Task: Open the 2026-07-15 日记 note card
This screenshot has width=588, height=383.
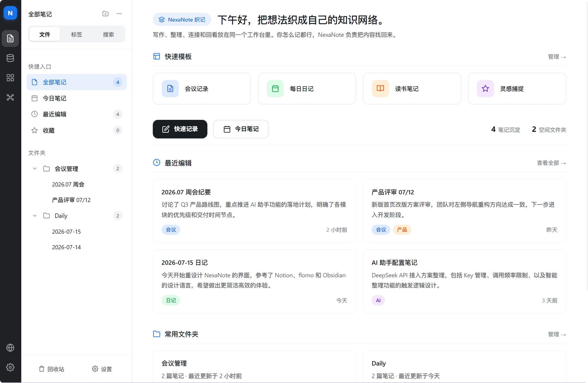Action: tap(254, 281)
